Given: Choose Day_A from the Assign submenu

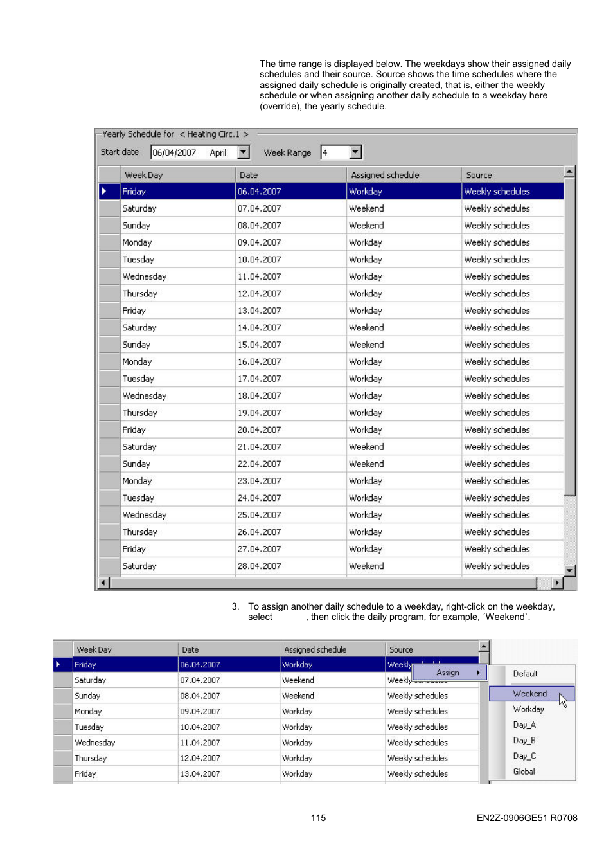Looking at the screenshot, I should coord(532,725).
